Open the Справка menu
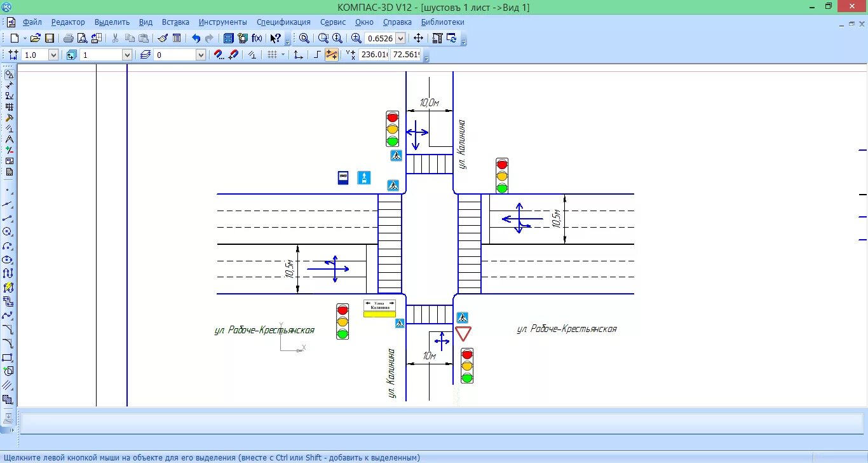 397,22
